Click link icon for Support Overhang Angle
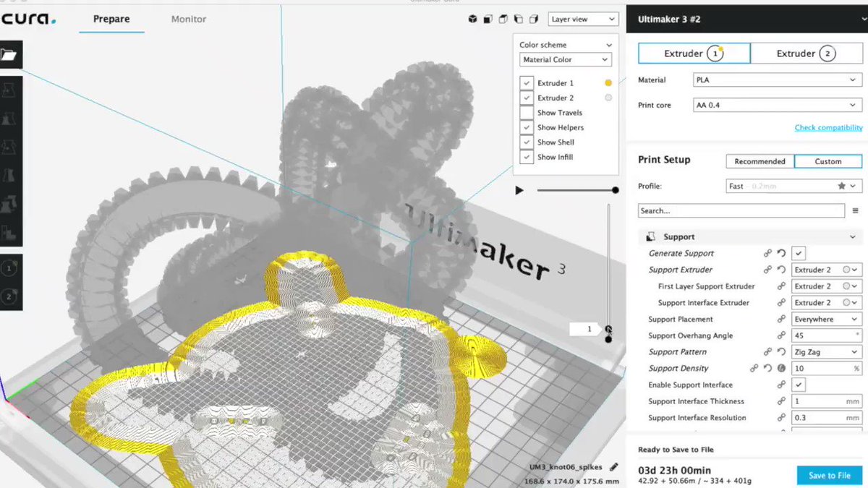The image size is (868, 488). (x=782, y=335)
